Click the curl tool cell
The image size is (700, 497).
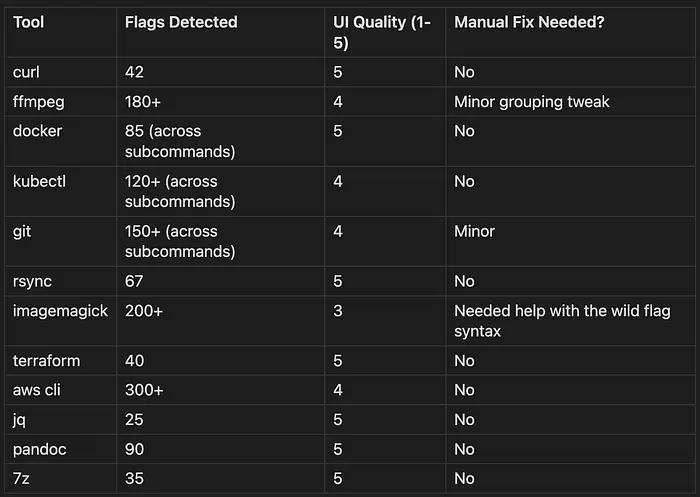[x=28, y=72]
